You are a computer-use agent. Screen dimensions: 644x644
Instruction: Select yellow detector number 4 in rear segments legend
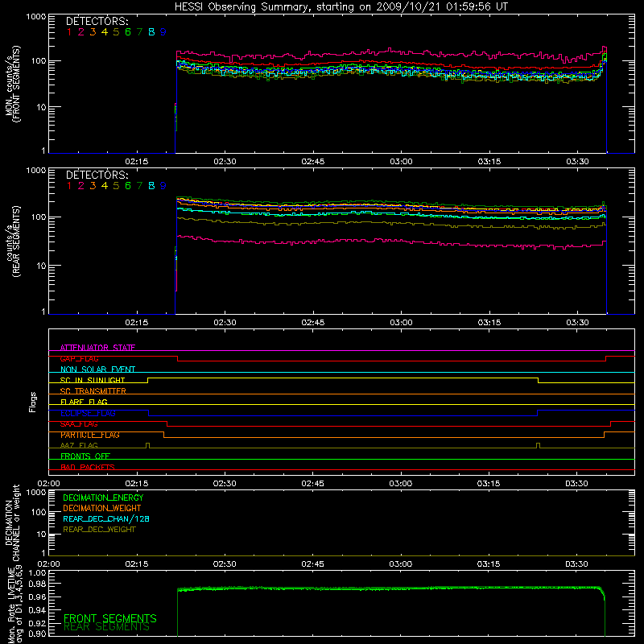pos(105,186)
